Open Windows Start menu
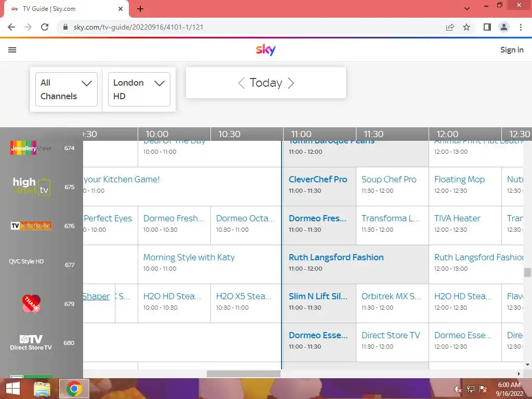This screenshot has height=399, width=532. pos(13,389)
